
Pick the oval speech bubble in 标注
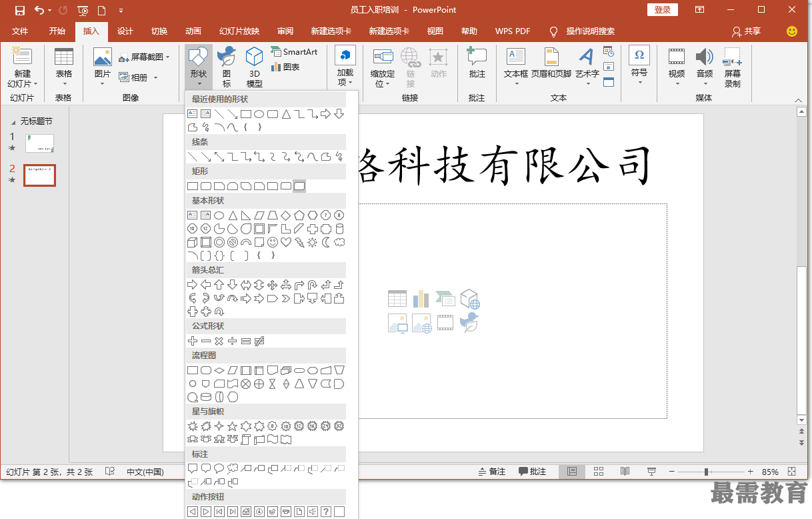point(219,468)
